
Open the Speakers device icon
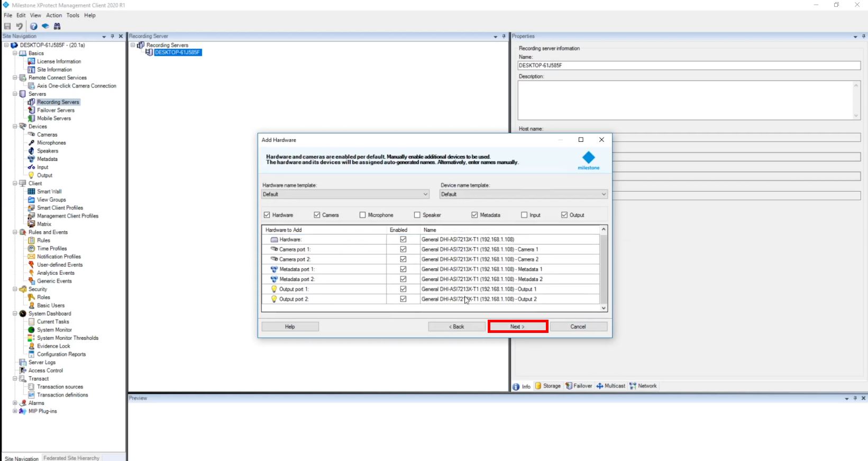point(31,151)
